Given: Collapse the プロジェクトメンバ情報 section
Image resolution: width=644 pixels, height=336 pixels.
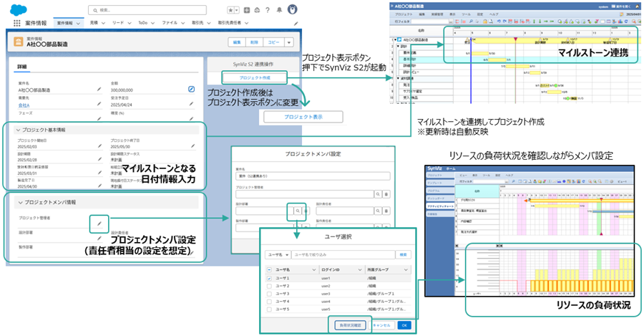Looking at the screenshot, I should pyautogui.click(x=19, y=203).
